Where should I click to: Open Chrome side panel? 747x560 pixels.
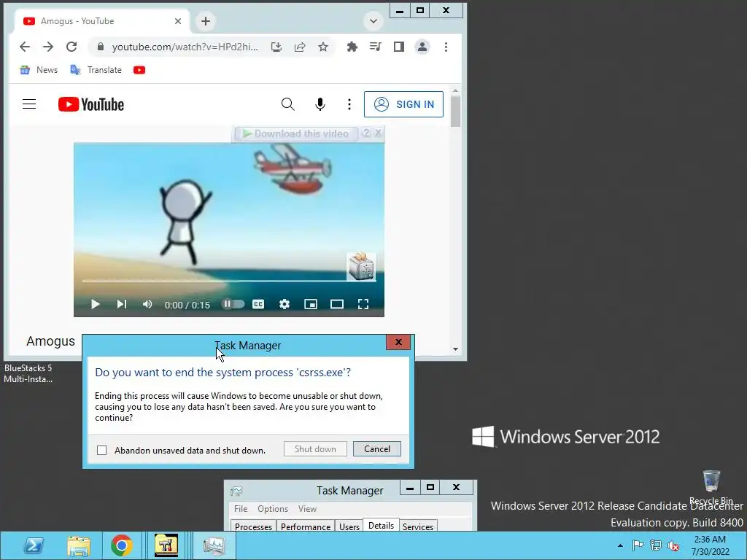point(399,47)
